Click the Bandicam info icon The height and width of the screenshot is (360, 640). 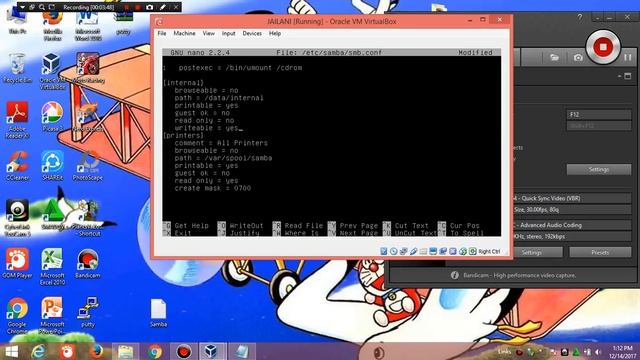coord(454,275)
